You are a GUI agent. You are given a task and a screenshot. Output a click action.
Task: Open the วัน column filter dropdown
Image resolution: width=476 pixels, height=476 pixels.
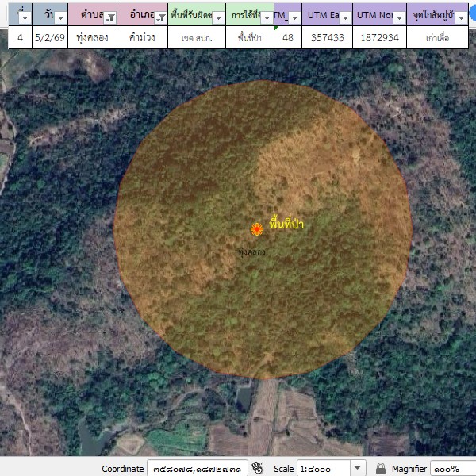tap(60, 17)
